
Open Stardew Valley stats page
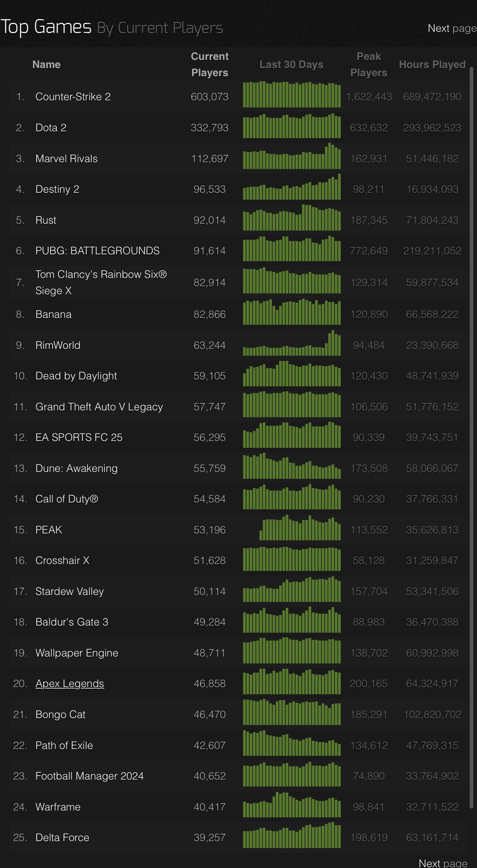point(70,591)
